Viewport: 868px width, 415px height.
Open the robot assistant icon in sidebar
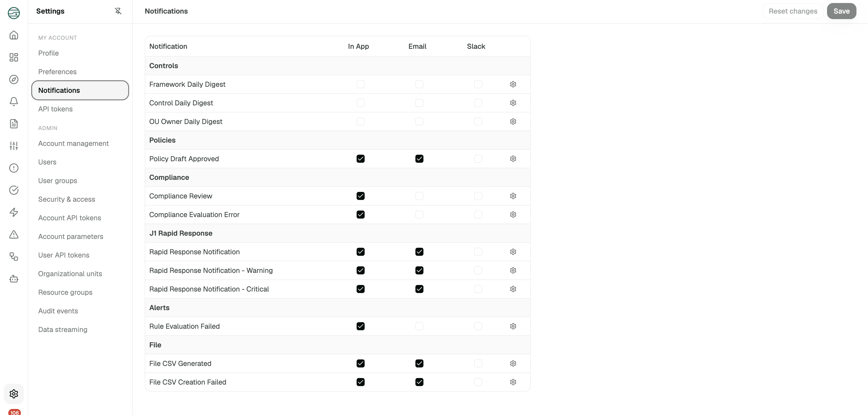point(14,279)
